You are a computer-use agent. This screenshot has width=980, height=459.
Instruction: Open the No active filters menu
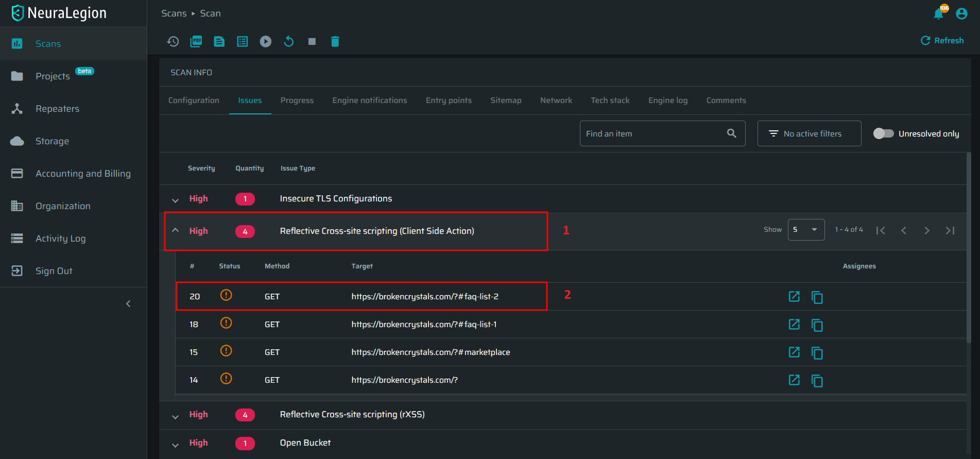pyautogui.click(x=809, y=133)
